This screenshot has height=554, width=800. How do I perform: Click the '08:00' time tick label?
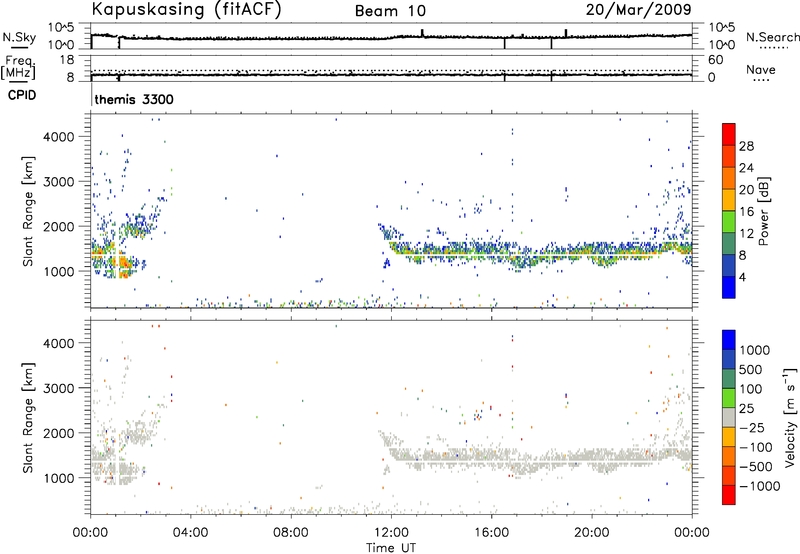click(x=291, y=533)
